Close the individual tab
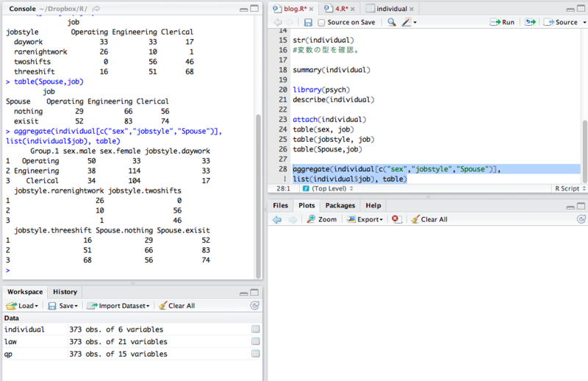 pyautogui.click(x=412, y=9)
